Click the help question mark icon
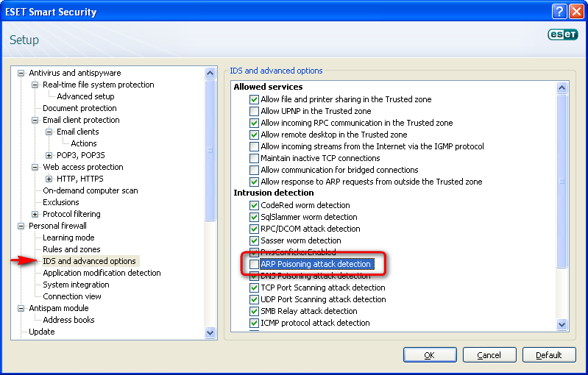 559,12
